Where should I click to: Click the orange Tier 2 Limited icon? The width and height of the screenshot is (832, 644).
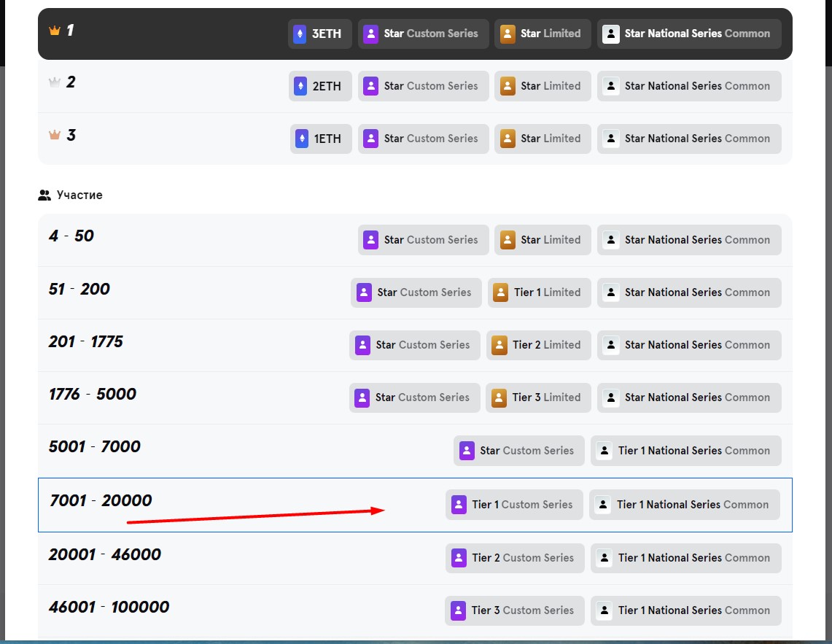499,345
